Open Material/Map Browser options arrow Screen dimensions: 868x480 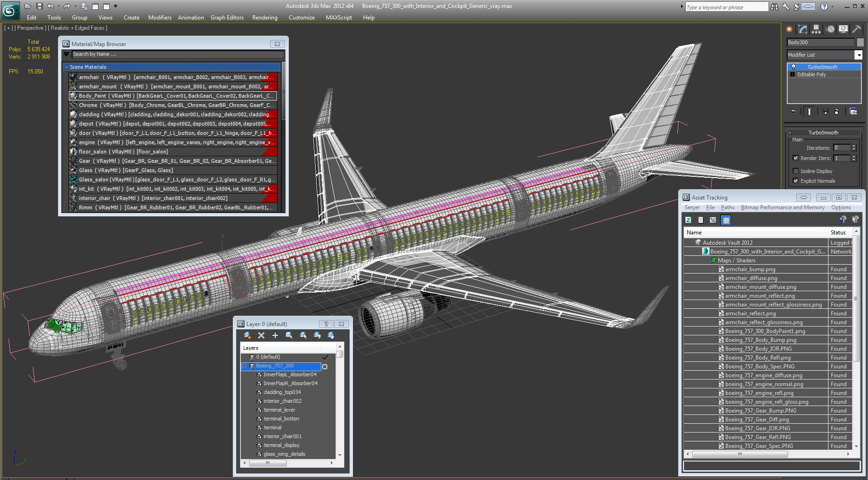point(66,54)
